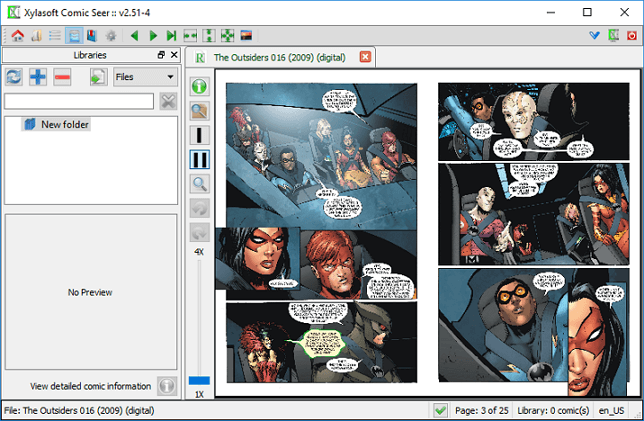Fit comic page to height

[209, 36]
